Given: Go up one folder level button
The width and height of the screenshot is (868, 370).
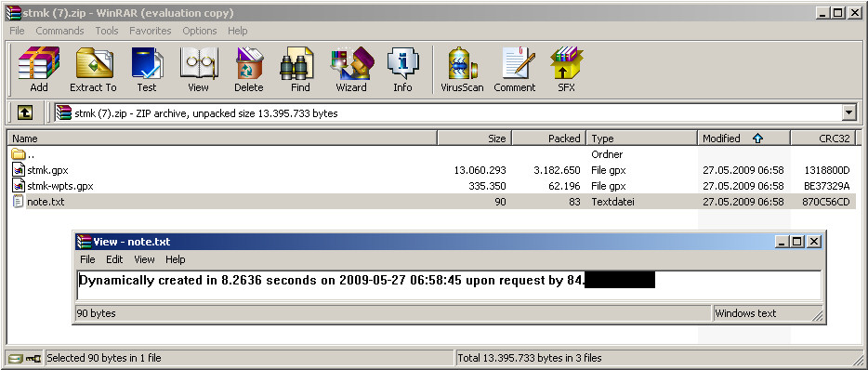Looking at the screenshot, I should coord(25,113).
